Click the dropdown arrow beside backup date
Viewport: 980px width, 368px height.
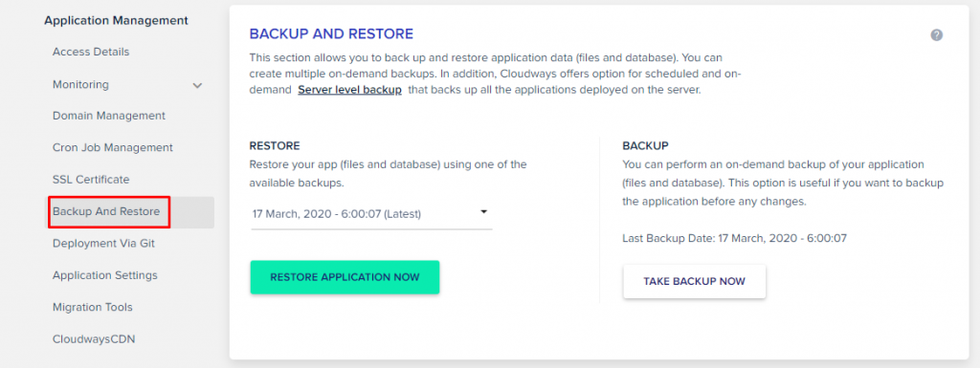coord(483,212)
